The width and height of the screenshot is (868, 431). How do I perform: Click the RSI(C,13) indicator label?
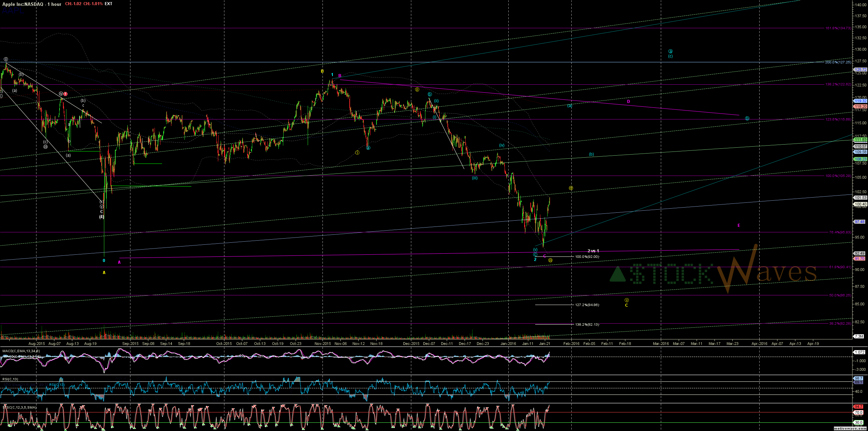tap(10, 379)
